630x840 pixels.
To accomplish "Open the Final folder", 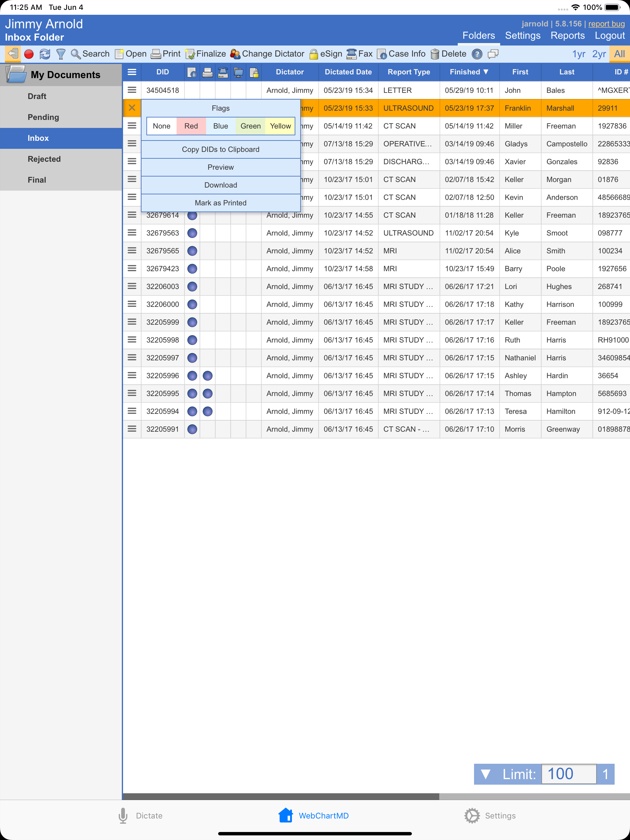I will click(x=61, y=180).
